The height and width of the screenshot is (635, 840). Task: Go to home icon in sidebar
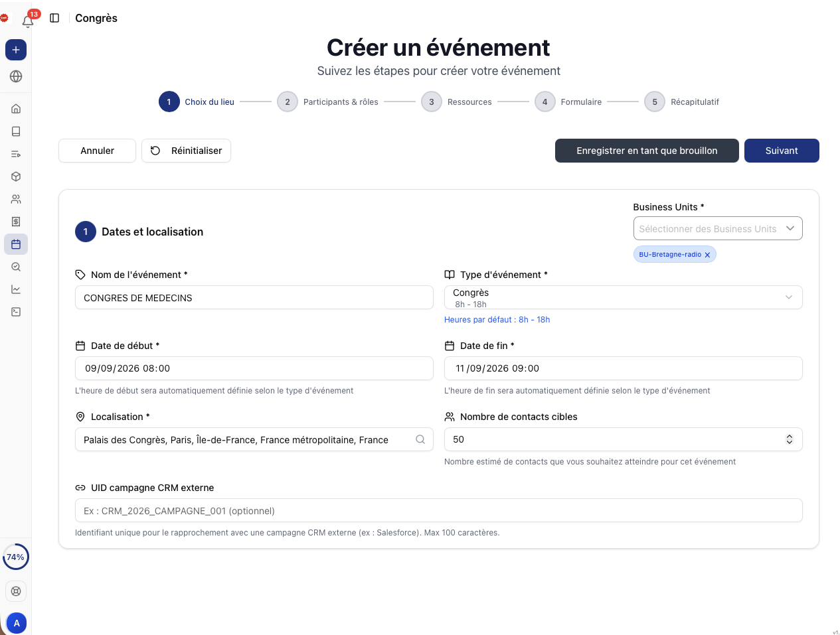[16, 109]
